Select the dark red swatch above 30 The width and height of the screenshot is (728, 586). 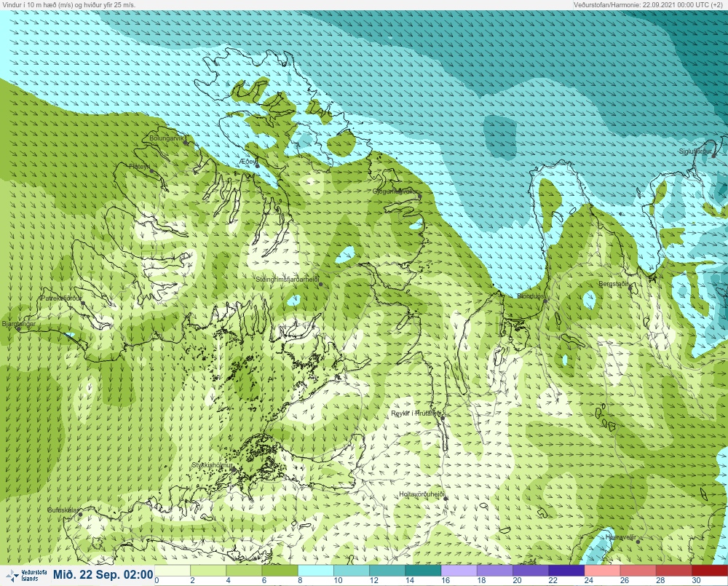coord(709,571)
